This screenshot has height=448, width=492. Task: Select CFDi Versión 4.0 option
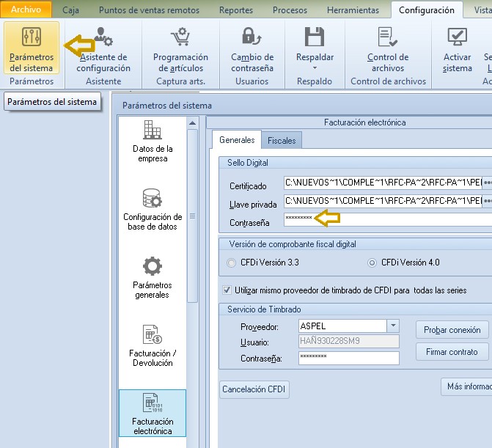(372, 262)
